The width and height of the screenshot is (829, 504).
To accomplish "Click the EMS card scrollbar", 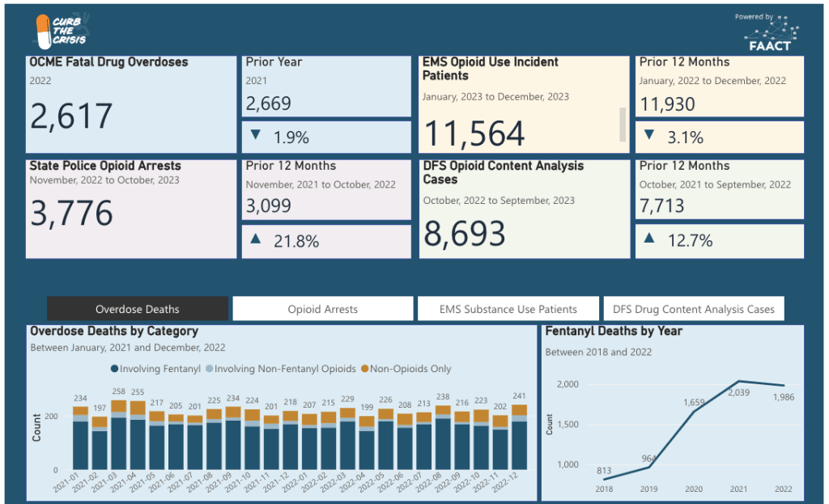I will 623,124.
